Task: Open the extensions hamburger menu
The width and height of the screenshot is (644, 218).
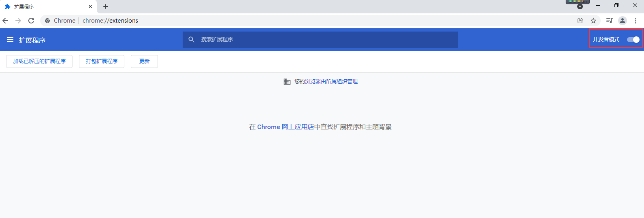Action: click(10, 40)
